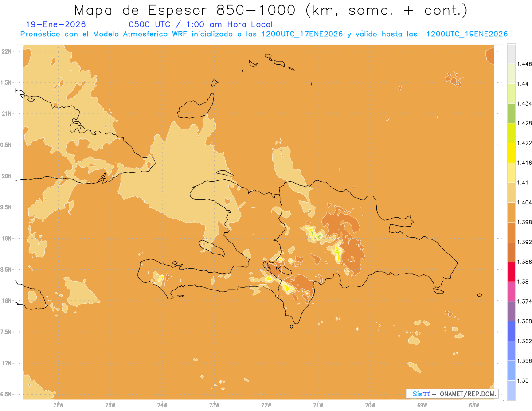Click the "69W" longitude axis label
532x411 pixels.
tap(422, 405)
